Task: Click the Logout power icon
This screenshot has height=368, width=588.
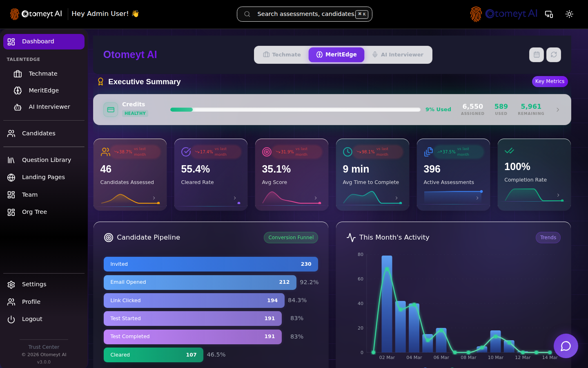Action: 11,319
